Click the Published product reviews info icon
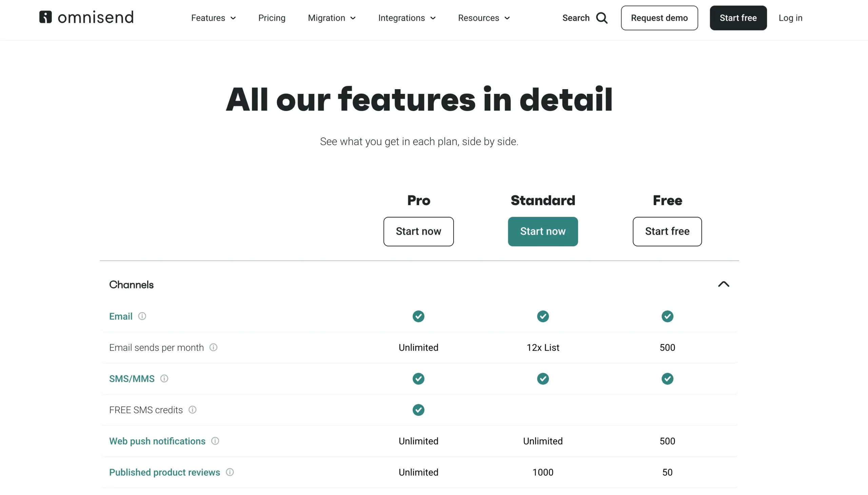This screenshot has width=868, height=495. pos(230,472)
